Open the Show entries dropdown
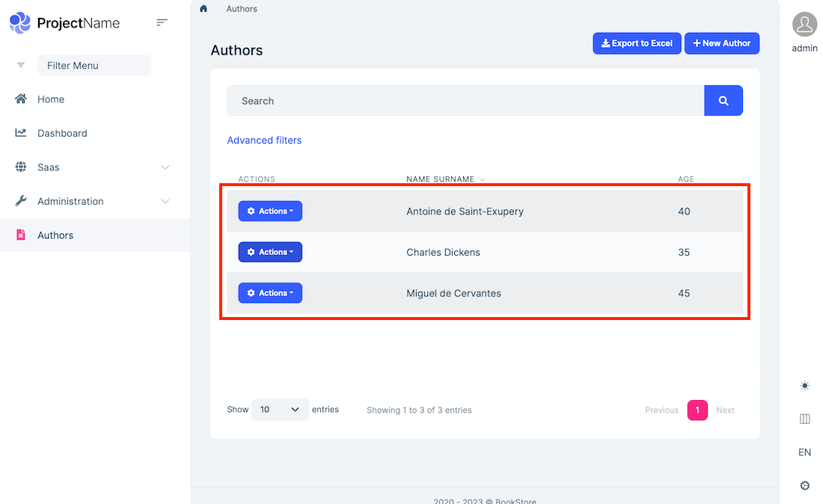 coord(280,409)
